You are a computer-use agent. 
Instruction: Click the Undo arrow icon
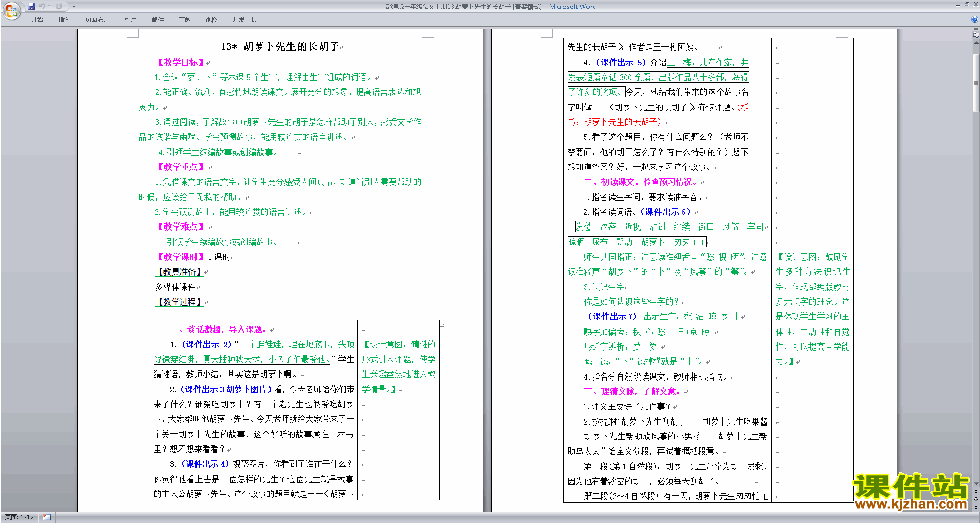pyautogui.click(x=42, y=6)
